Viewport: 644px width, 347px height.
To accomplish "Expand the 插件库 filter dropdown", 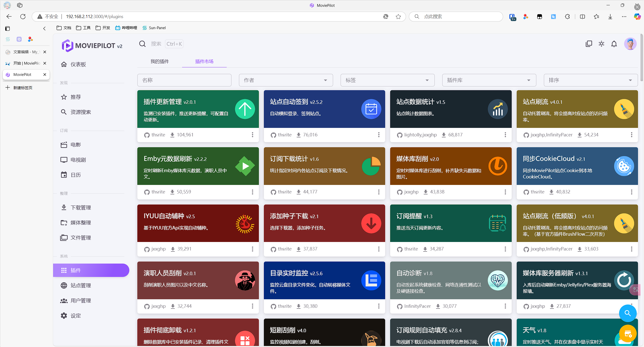I will tap(489, 80).
